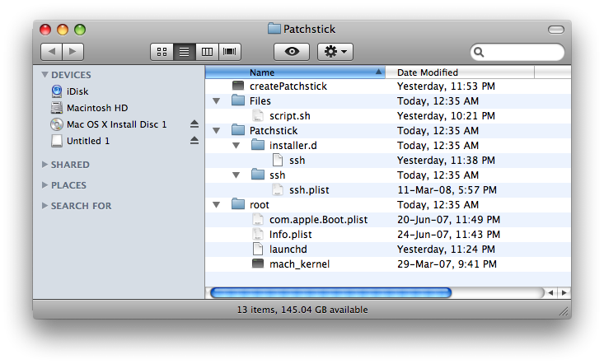The width and height of the screenshot is (604, 364).
Task: Open the Action gear menu
Action: point(336,52)
